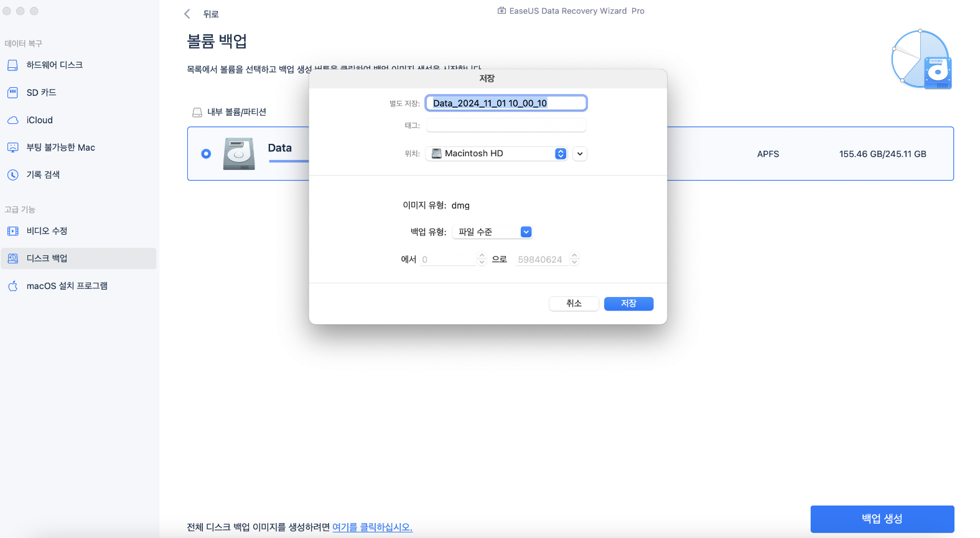Screen dimensions: 980x538
Task: Click the Data volume usage progress bar
Action: click(289, 161)
